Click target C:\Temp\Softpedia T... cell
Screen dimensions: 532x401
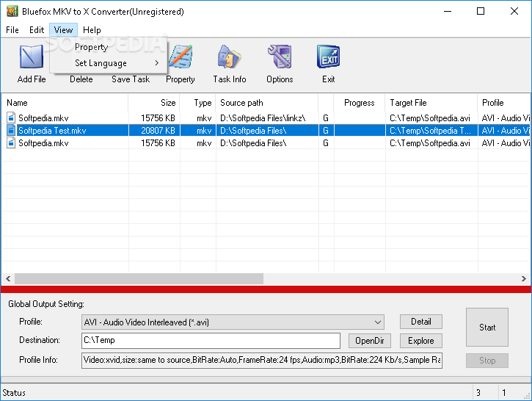pos(430,131)
